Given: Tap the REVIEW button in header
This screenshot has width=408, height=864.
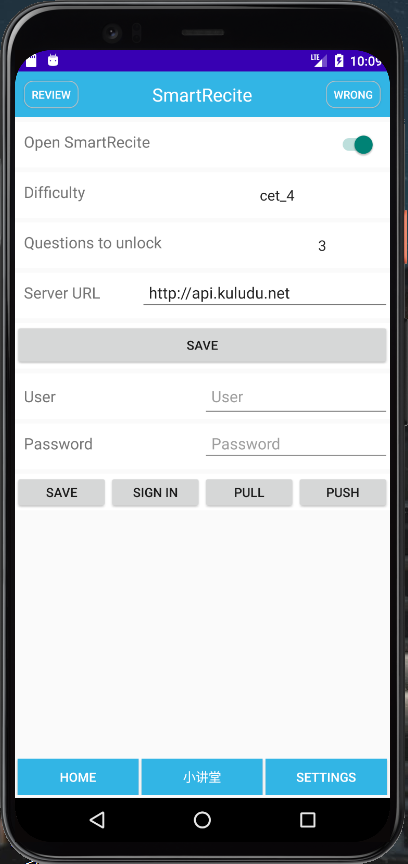Looking at the screenshot, I should 51,95.
